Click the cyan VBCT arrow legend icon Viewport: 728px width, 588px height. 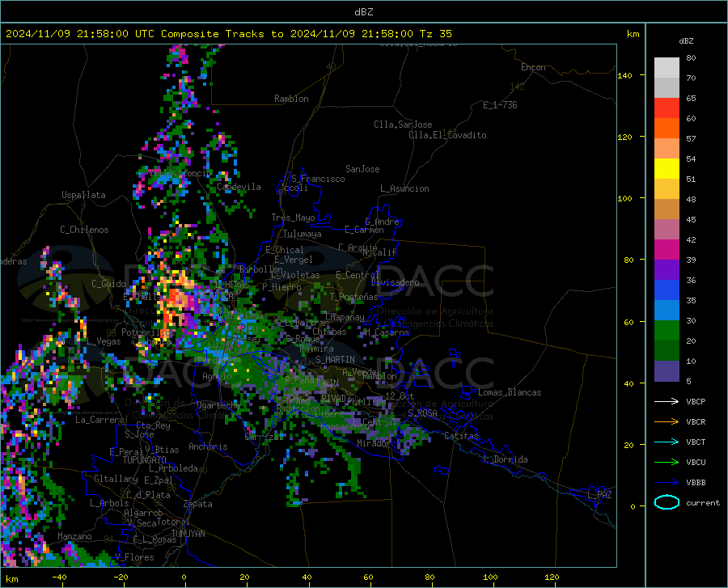(667, 442)
